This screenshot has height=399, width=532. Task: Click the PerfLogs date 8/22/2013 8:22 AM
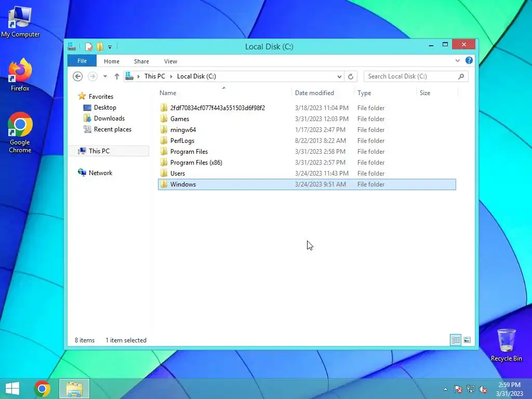[x=320, y=140]
